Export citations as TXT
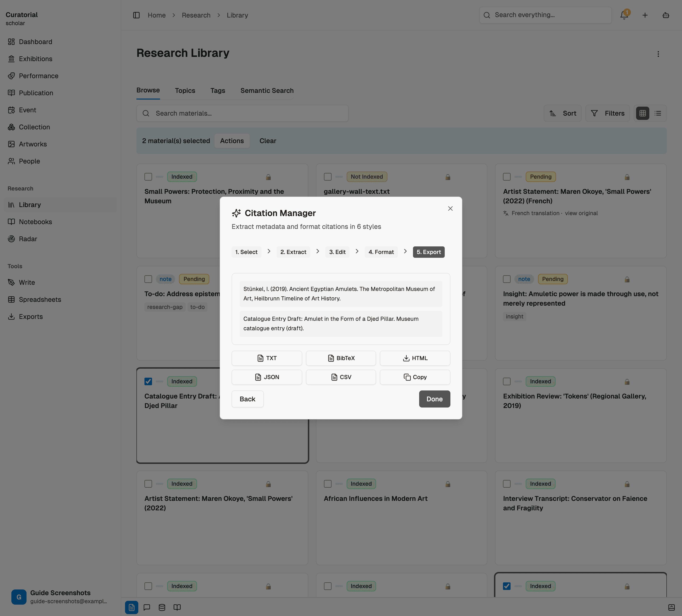 (267, 358)
